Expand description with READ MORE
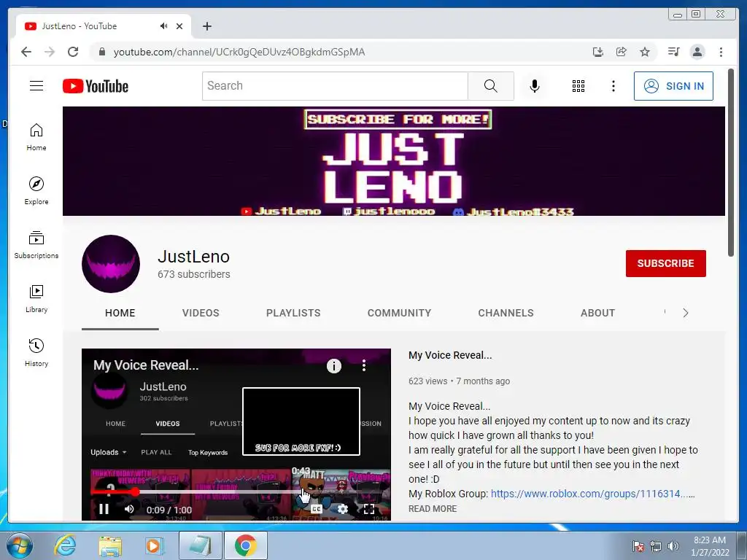Image resolution: width=747 pixels, height=560 pixels. 433,508
